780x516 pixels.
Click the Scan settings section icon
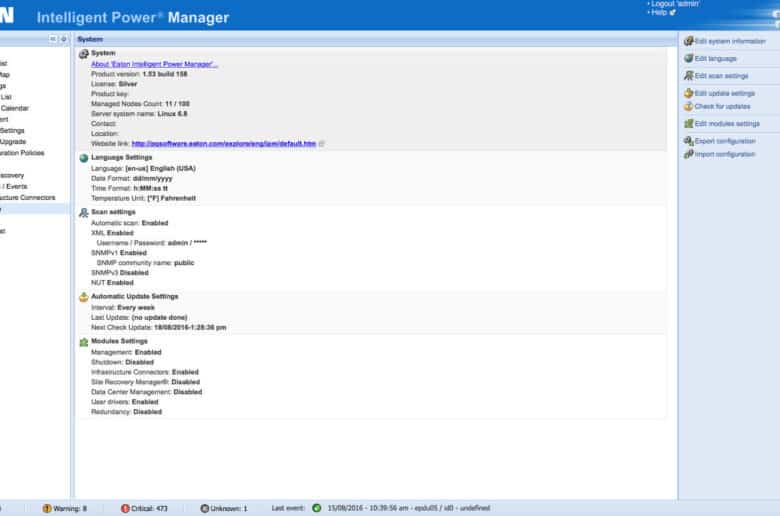(x=84, y=212)
